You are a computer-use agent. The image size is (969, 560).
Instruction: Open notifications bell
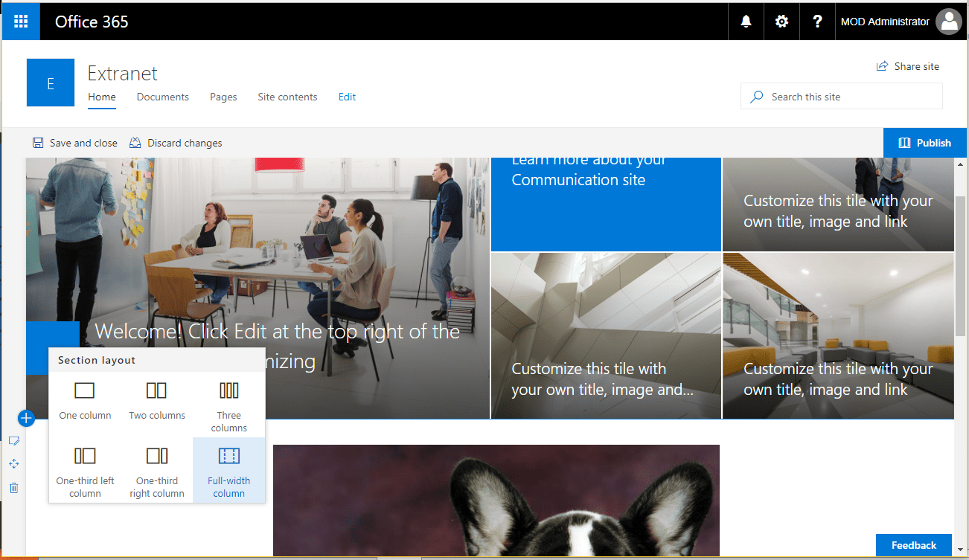[746, 22]
